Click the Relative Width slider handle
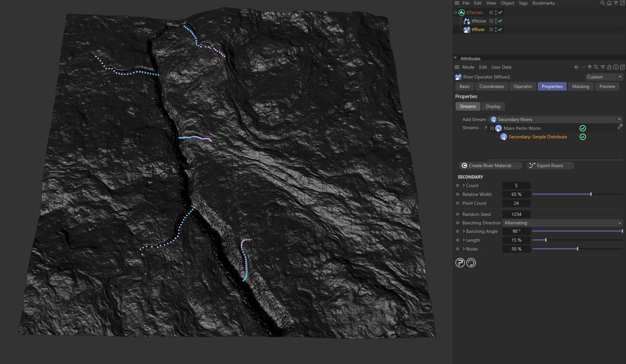 [591, 194]
